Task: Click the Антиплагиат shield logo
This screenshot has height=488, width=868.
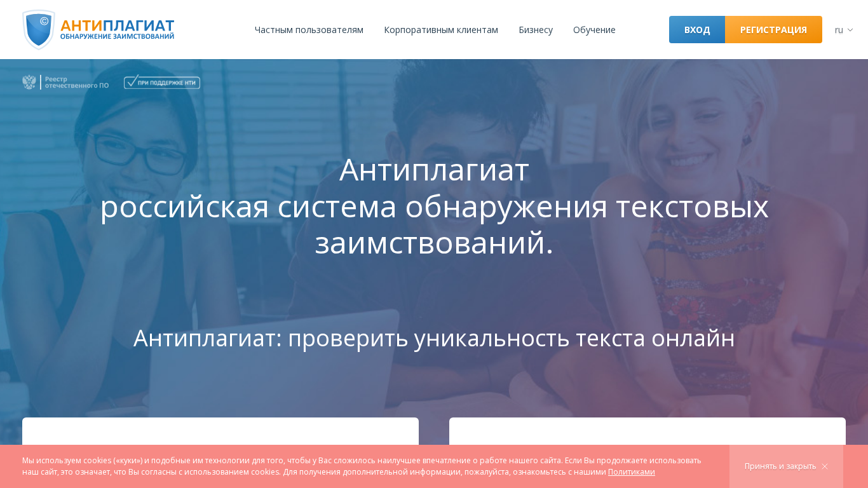Action: point(98,29)
